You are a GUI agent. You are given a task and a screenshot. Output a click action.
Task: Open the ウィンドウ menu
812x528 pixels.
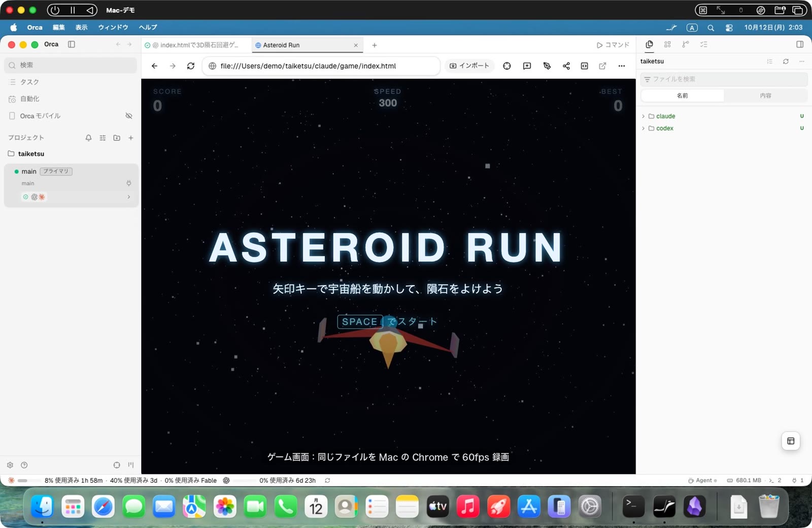113,27
